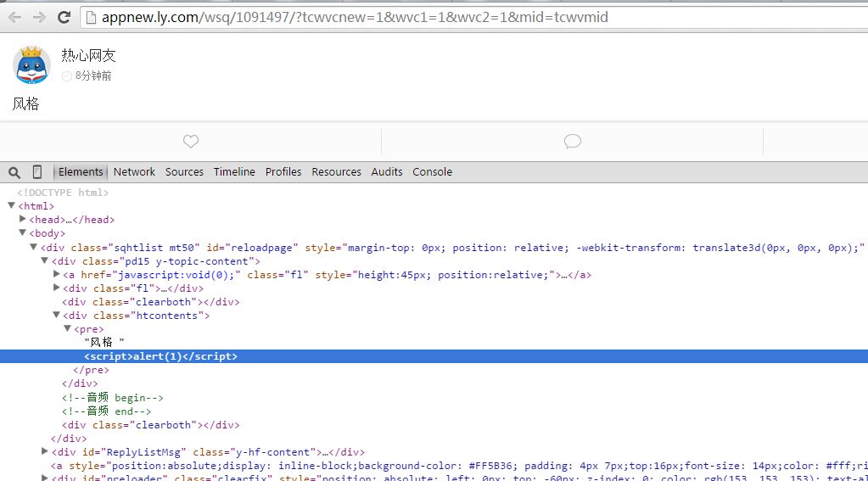Select the text node "风格 " in pre
The width and height of the screenshot is (868, 481).
(104, 343)
